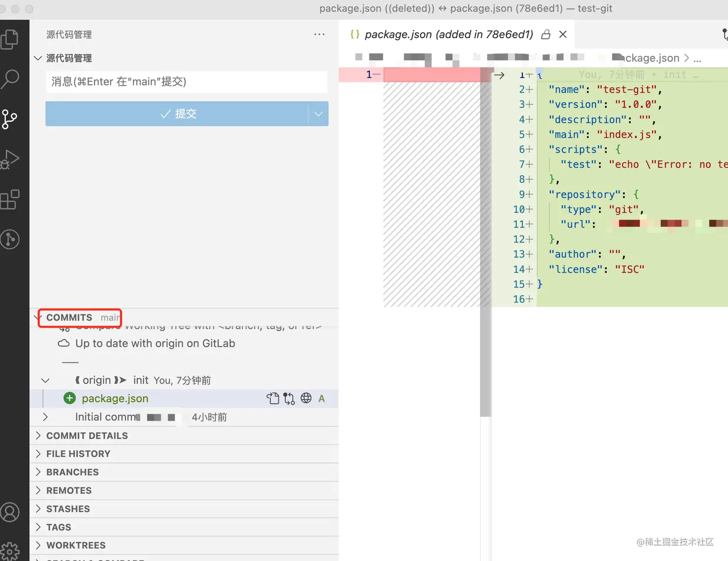Select the package.json (added in 78e6ed1) tab
The image size is (728, 561).
[x=456, y=34]
